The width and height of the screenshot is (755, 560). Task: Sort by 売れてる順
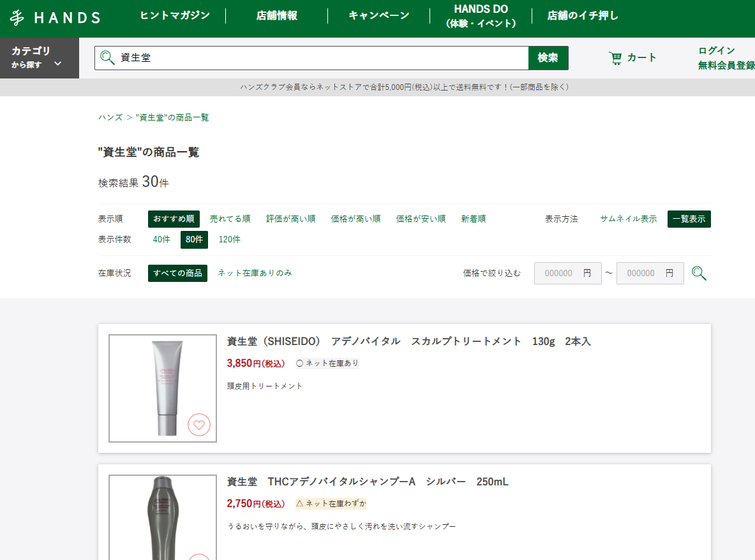pos(230,219)
